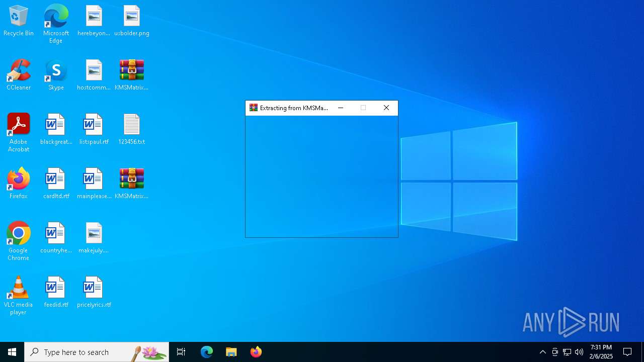Select the blackgreat Word document icon
Screen dimensions: 644x362
[x=56, y=129]
